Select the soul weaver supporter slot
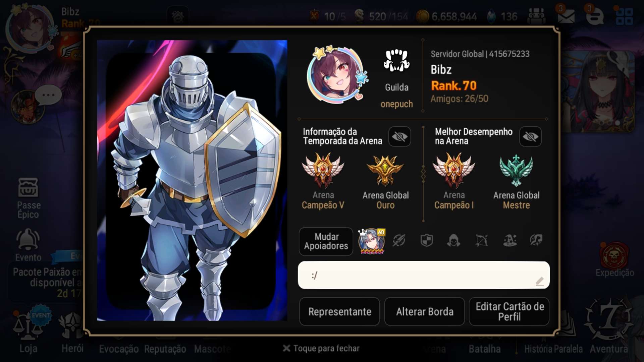 (x=536, y=240)
